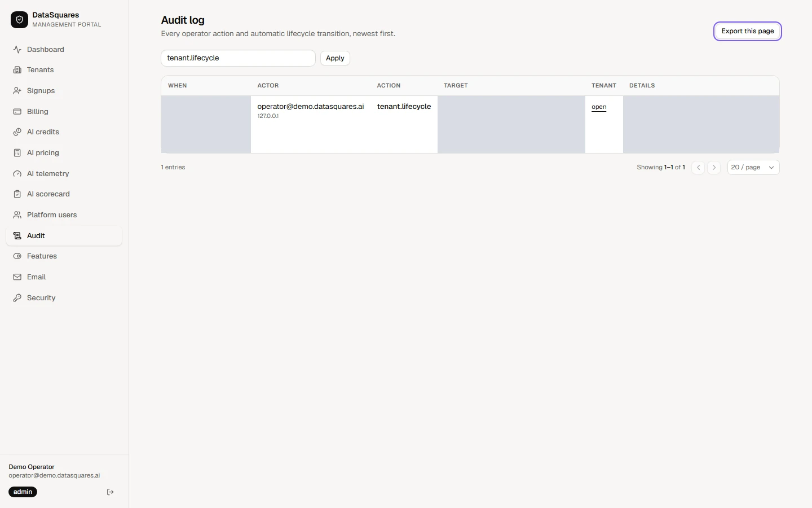Go to Platform users page
Screen dimensions: 812x508
[64, 215]
